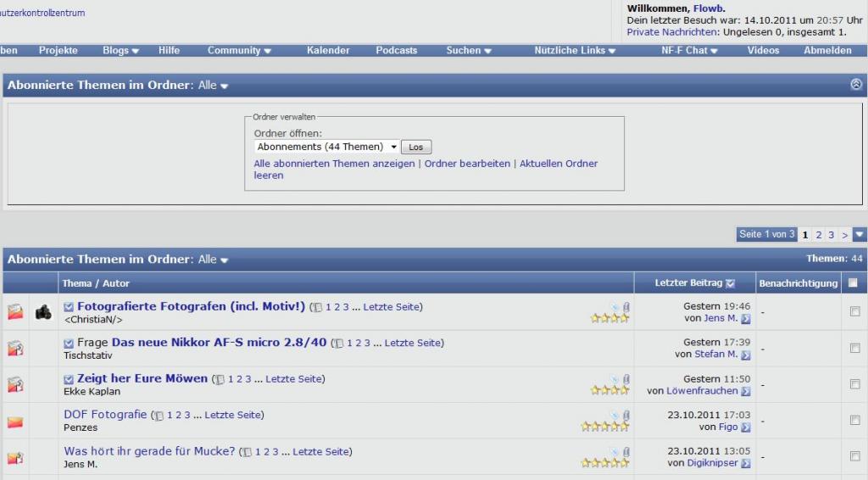868x480 pixels.
Task: Go to first new post in Fotografierte Fotografen
Action: coord(69,307)
